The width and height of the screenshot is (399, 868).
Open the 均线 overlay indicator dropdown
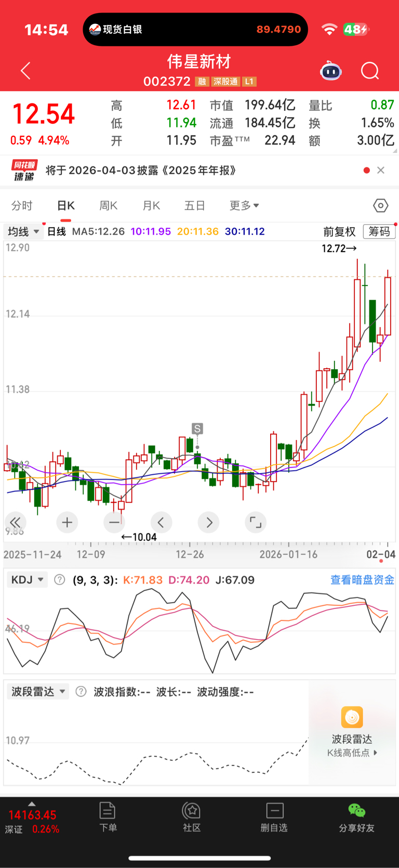[23, 231]
